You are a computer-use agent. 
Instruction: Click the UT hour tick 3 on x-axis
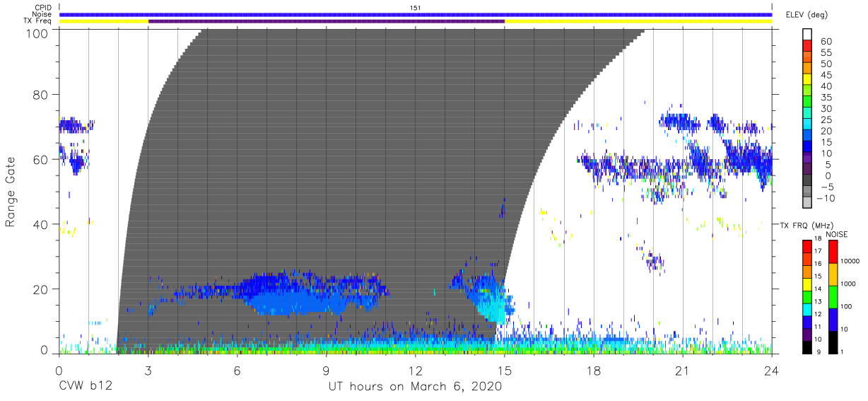coord(148,370)
